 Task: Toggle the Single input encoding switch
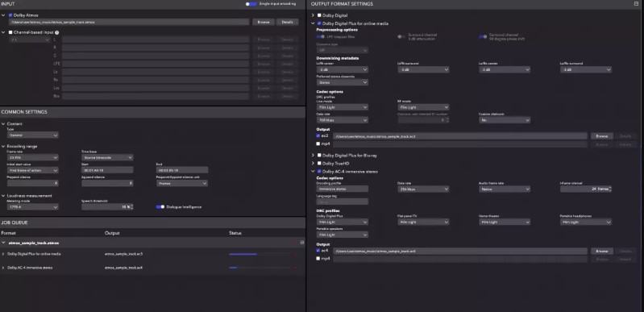coord(251,4)
